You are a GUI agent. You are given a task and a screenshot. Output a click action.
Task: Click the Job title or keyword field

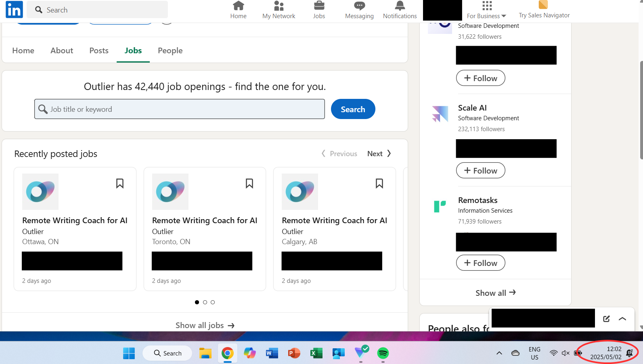point(180,109)
